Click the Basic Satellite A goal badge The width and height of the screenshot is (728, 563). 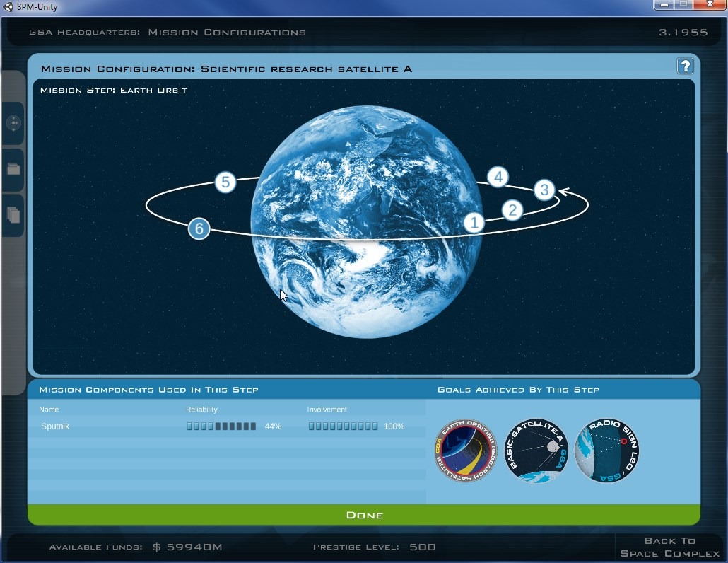click(x=536, y=451)
